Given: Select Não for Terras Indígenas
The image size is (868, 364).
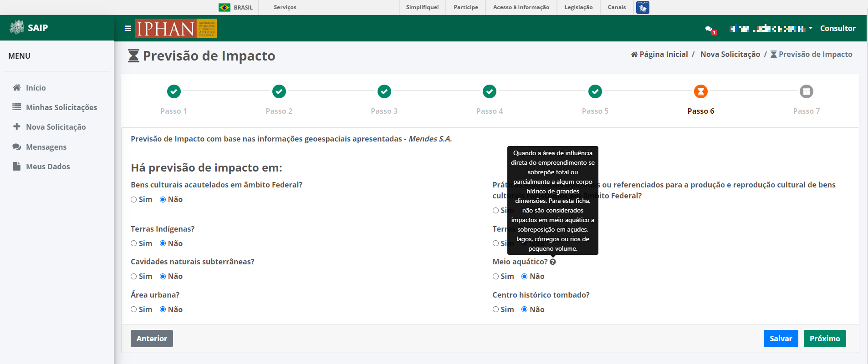Looking at the screenshot, I should pos(163,243).
